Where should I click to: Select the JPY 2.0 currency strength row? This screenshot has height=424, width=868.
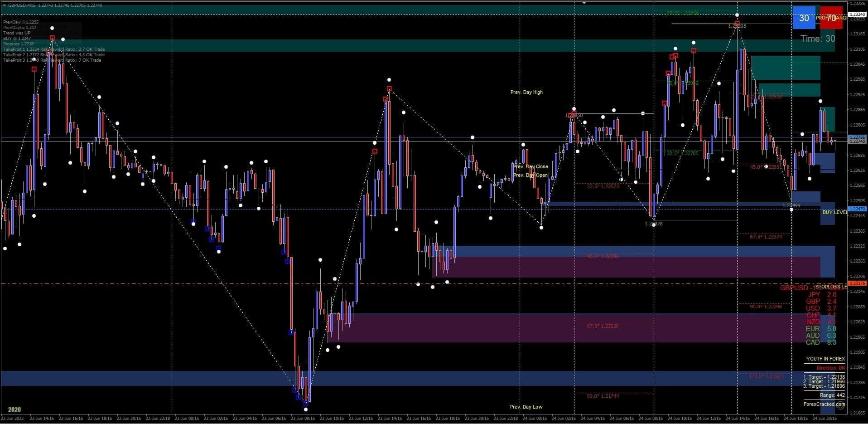[x=821, y=295]
